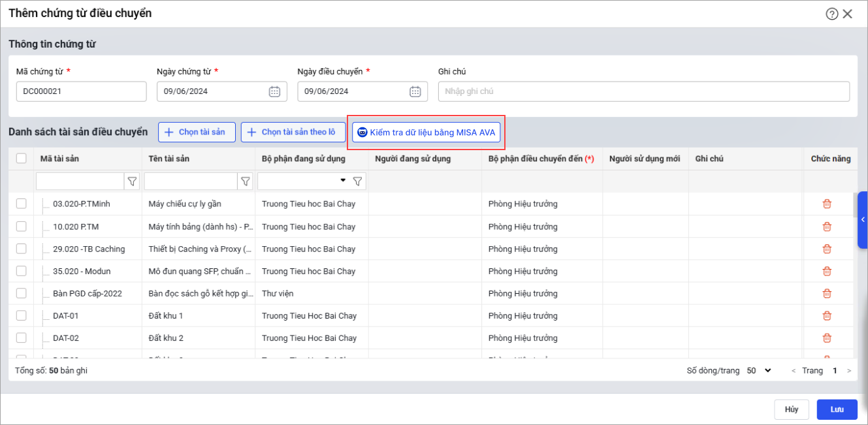Viewport: 868px width, 425px height.
Task: Click filter icon for Mã tài sản column
Action: pyautogui.click(x=133, y=181)
